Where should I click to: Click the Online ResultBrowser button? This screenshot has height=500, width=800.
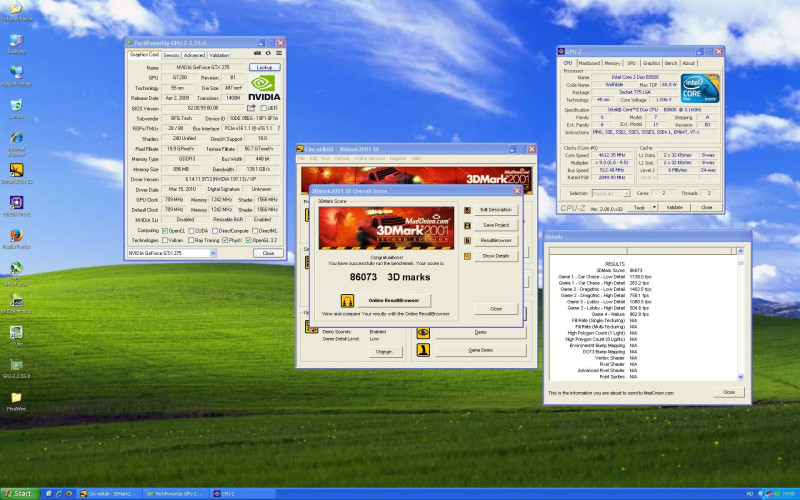pyautogui.click(x=394, y=301)
